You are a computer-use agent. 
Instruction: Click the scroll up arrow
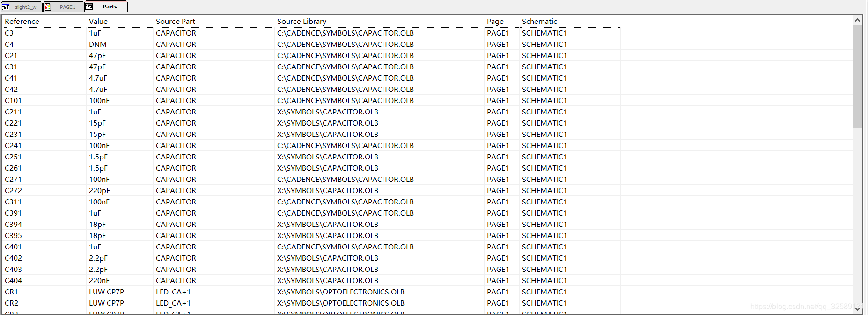[857, 20]
